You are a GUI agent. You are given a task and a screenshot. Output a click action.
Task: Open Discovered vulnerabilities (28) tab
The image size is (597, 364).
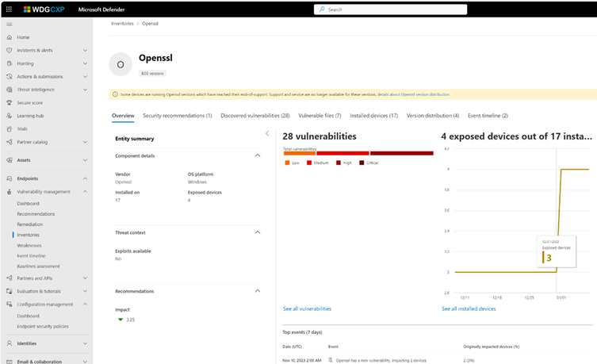tap(255, 116)
